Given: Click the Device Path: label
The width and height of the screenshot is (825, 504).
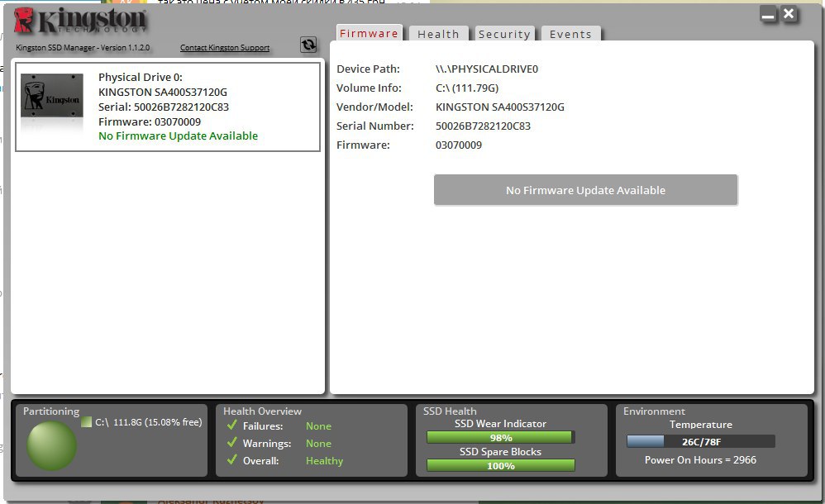Looking at the screenshot, I should tap(368, 69).
